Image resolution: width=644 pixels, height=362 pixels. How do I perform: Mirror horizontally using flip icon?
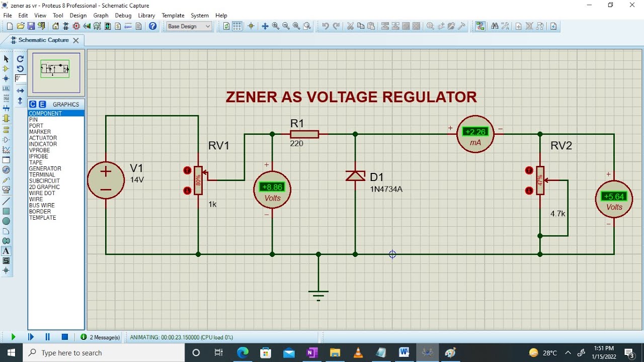pyautogui.click(x=20, y=90)
